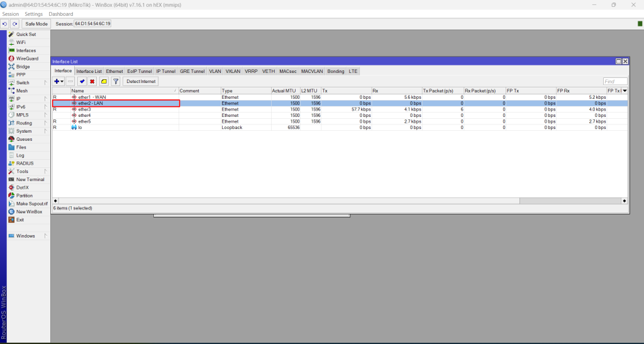Select the ether5 interface row

[x=340, y=121]
